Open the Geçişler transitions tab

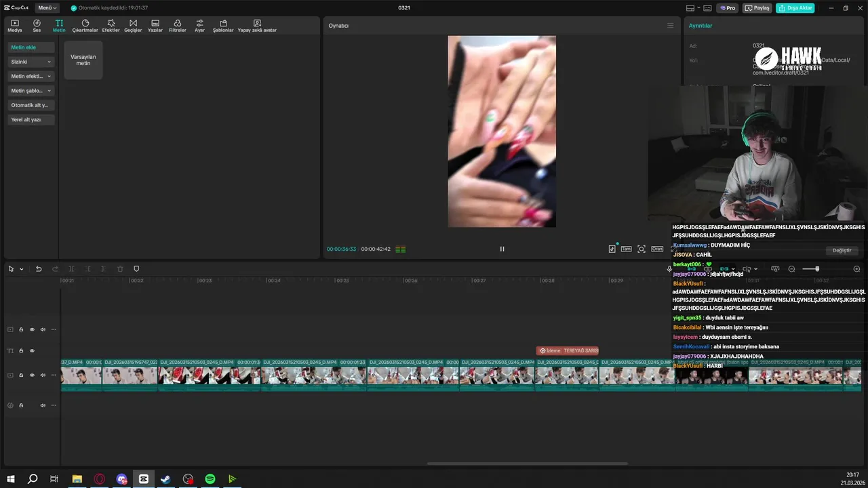133,26
